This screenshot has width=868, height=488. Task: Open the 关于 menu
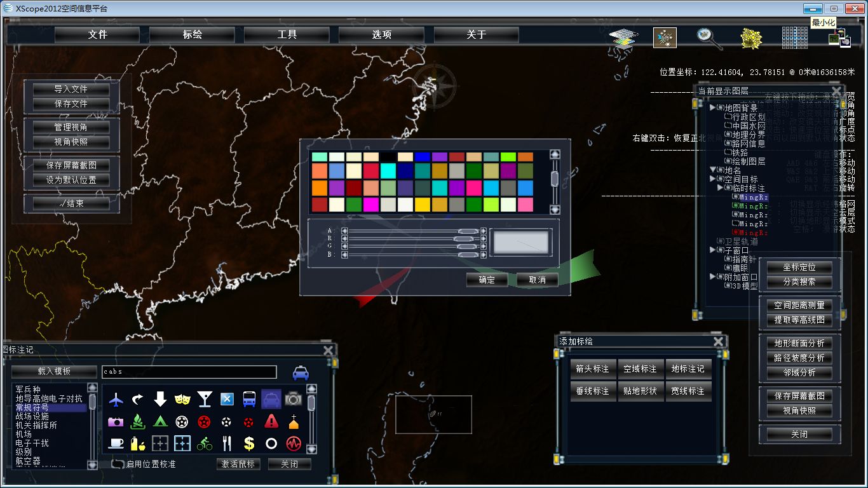click(x=476, y=35)
